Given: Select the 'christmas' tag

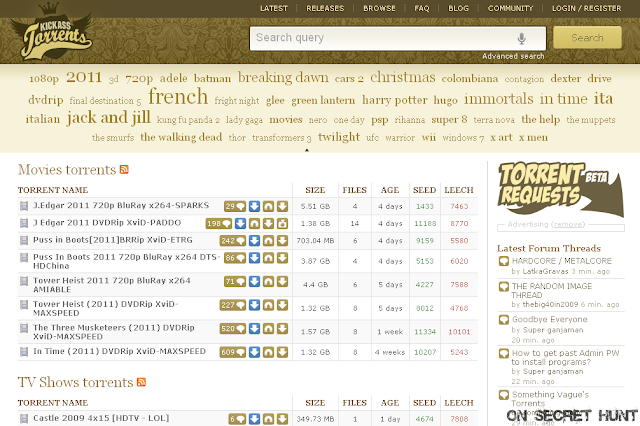Looking at the screenshot, I should pos(403,77).
